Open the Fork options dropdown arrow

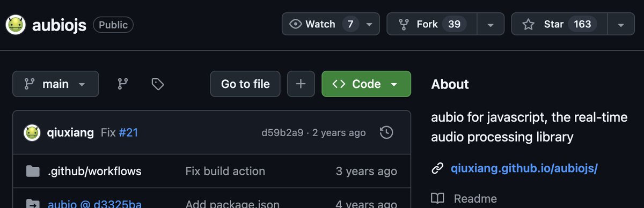[x=490, y=24]
